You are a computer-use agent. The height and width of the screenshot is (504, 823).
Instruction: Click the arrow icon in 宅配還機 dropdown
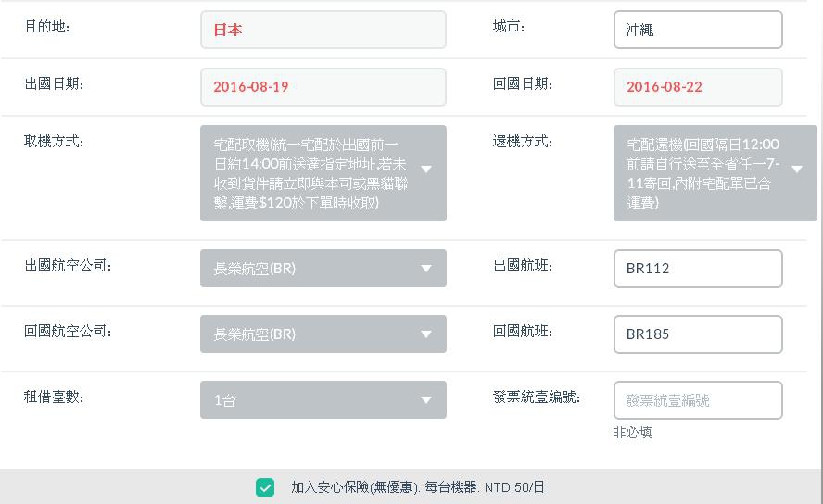[797, 169]
